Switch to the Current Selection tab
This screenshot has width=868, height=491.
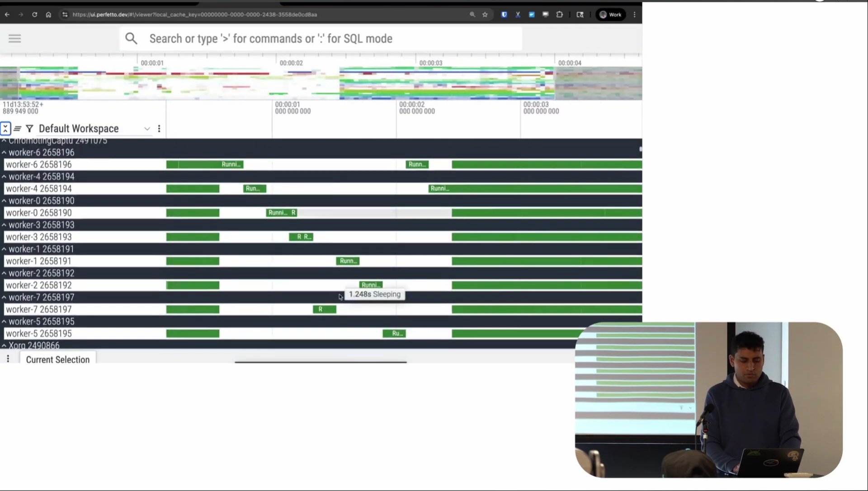pyautogui.click(x=58, y=360)
